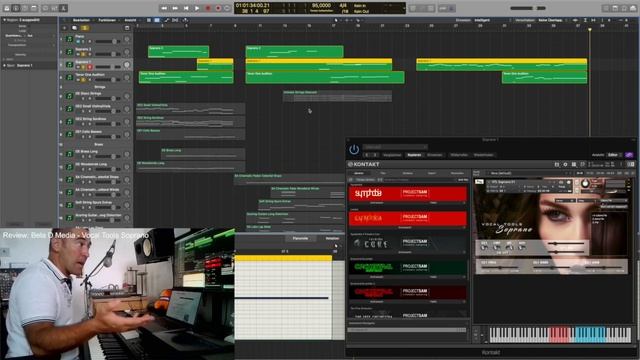Viewport: 640px width, 360px height.
Task: Open the Loop Browser icon at top right
Action: (624, 8)
